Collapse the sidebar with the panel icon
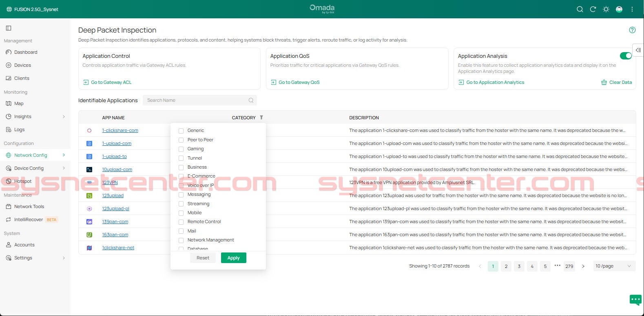Image resolution: width=644 pixels, height=316 pixels. pyautogui.click(x=9, y=28)
